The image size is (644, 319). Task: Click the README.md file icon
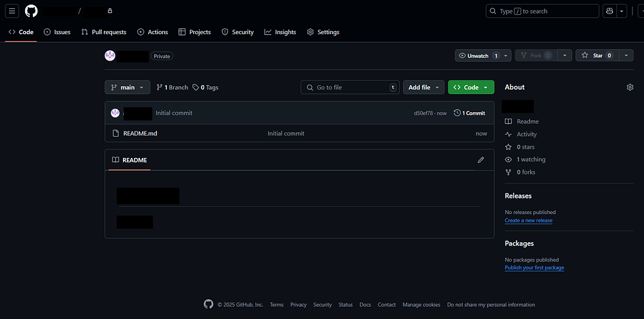pyautogui.click(x=115, y=133)
